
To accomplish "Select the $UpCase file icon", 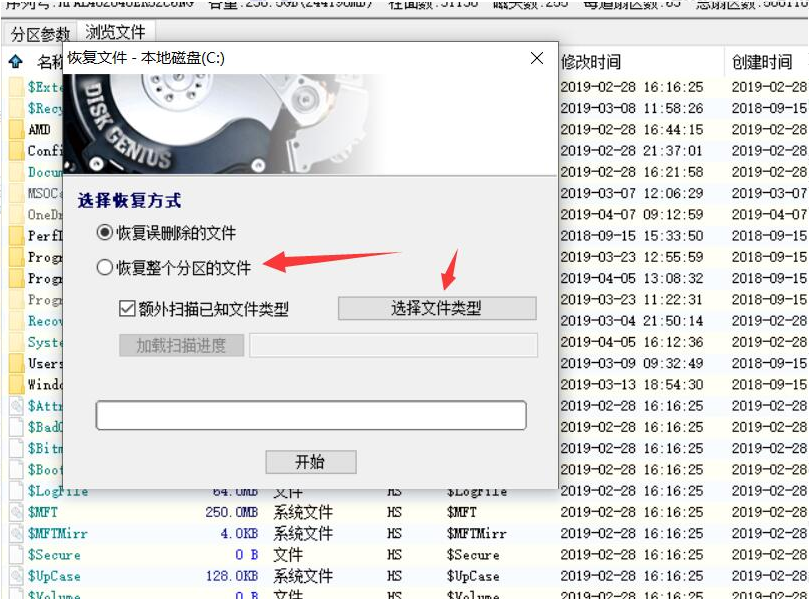I will click(x=17, y=576).
